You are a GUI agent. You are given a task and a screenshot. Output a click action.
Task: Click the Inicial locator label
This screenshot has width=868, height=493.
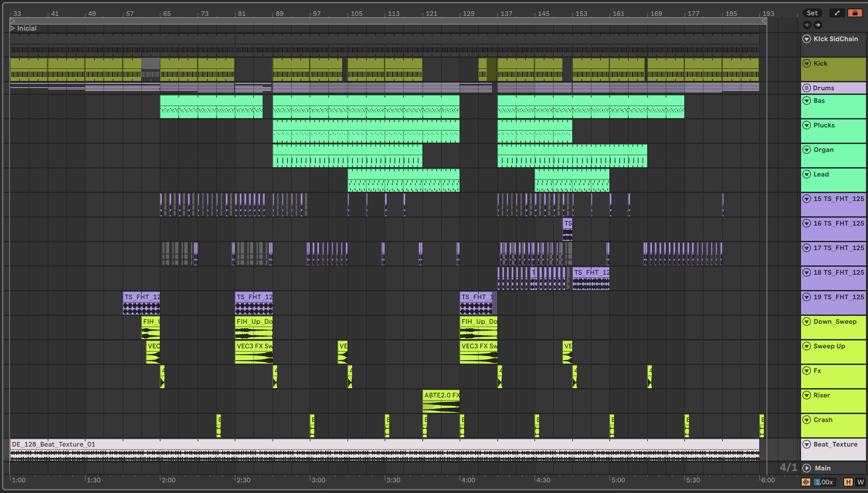(x=27, y=28)
